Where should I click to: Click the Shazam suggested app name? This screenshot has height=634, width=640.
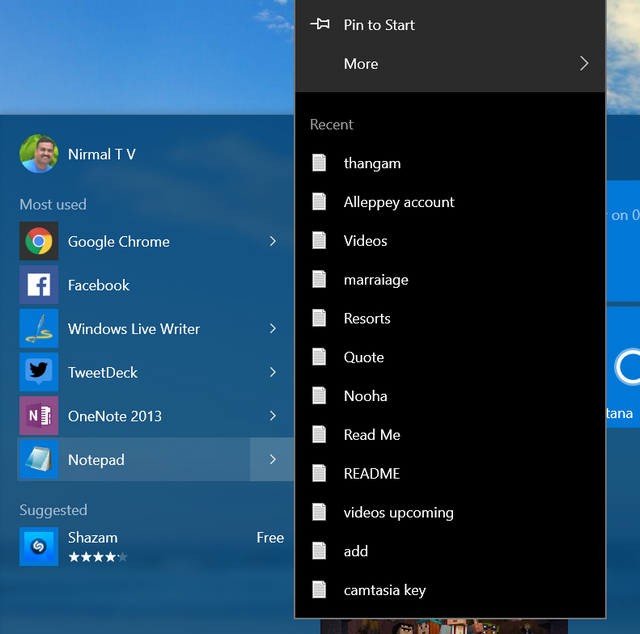tap(93, 538)
